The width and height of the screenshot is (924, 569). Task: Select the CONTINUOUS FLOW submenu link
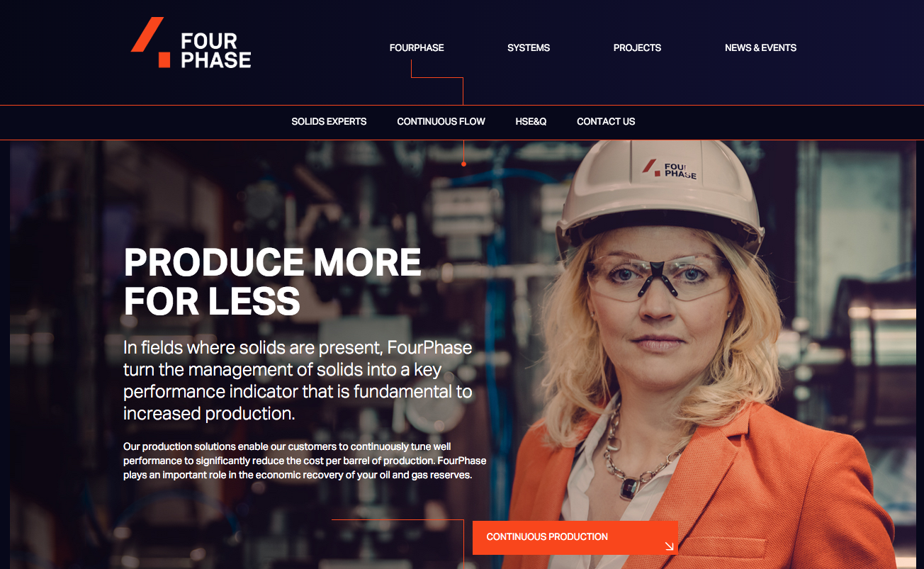441,122
